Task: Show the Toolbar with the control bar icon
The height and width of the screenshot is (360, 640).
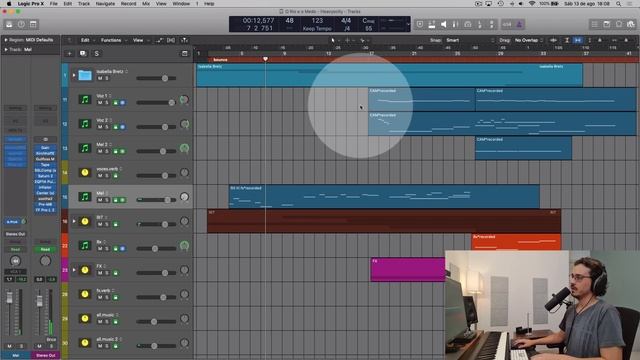Action: (33, 24)
